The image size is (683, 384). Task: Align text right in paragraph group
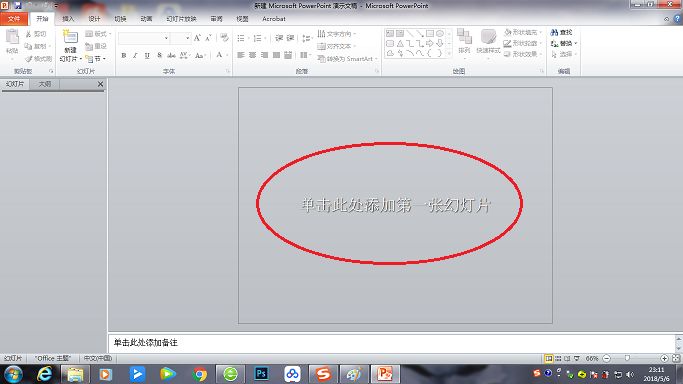point(264,55)
